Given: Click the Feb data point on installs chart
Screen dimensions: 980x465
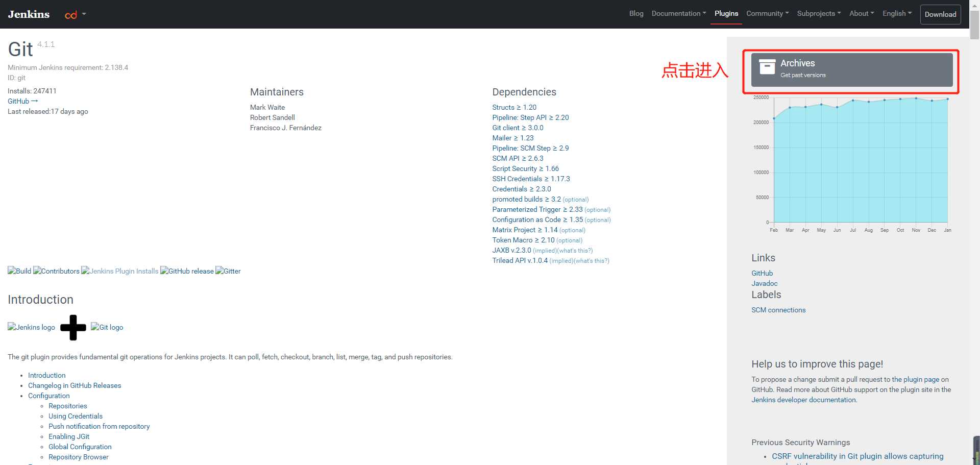Looking at the screenshot, I should [x=774, y=118].
